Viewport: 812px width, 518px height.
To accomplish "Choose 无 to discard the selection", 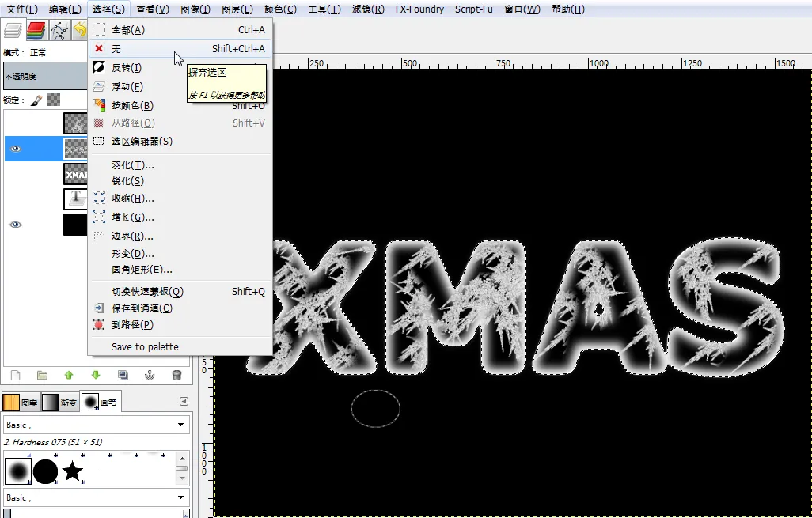I will 180,49.
